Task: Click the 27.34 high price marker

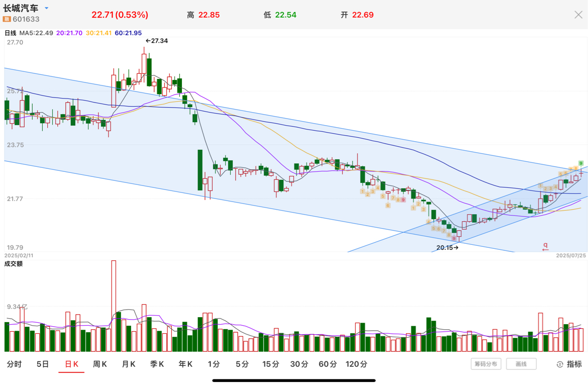Action: click(157, 41)
